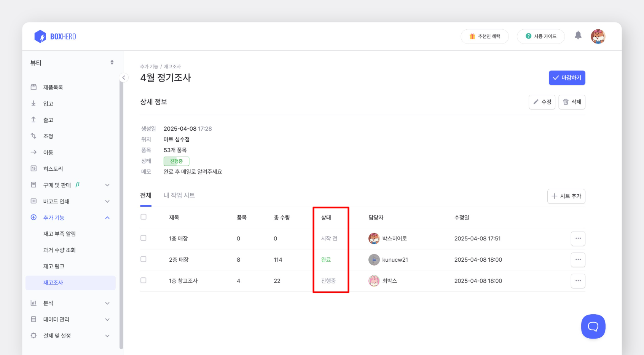
Task: Toggle the select-all checkbox in table header
Action: [x=143, y=217]
